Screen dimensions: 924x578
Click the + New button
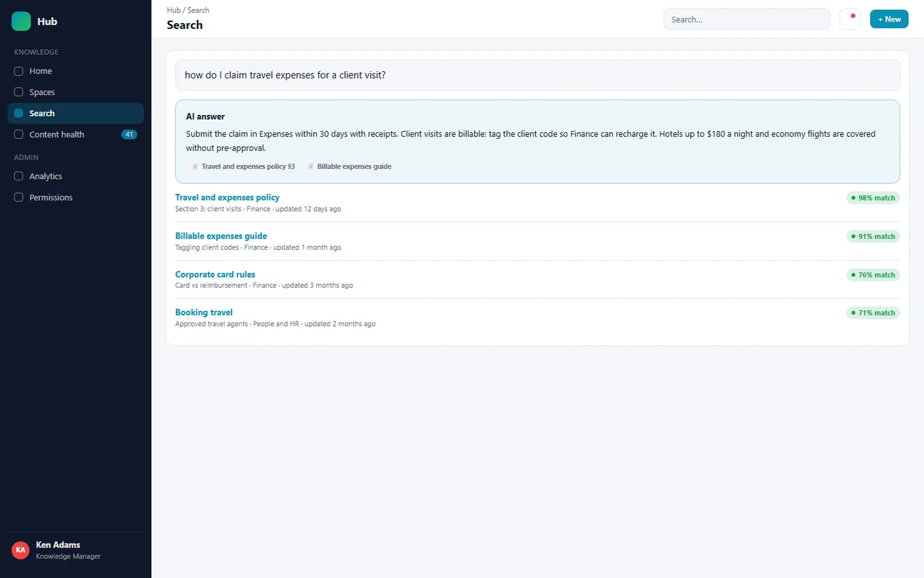click(889, 19)
